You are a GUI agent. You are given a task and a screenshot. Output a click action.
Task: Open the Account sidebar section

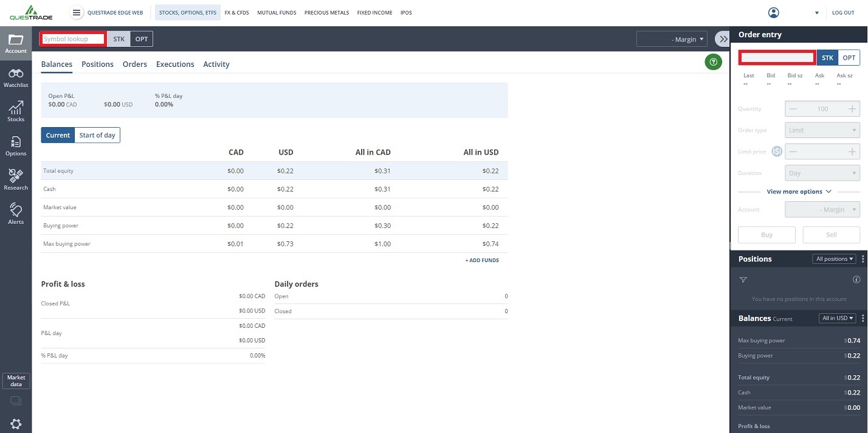point(16,44)
